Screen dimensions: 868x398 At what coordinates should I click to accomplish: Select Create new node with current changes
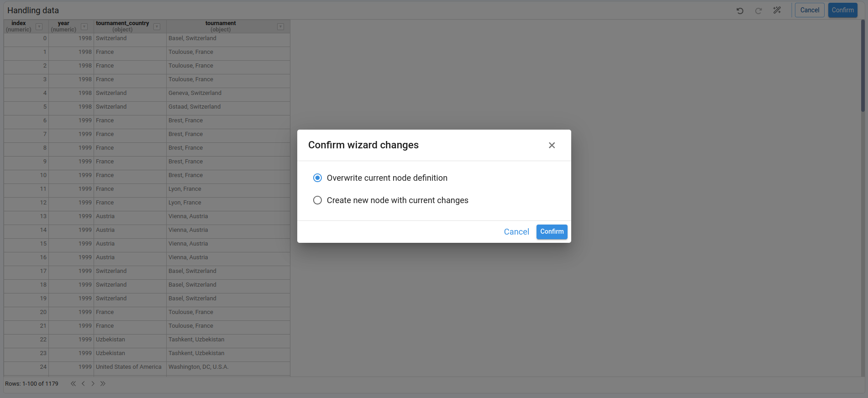(x=317, y=200)
